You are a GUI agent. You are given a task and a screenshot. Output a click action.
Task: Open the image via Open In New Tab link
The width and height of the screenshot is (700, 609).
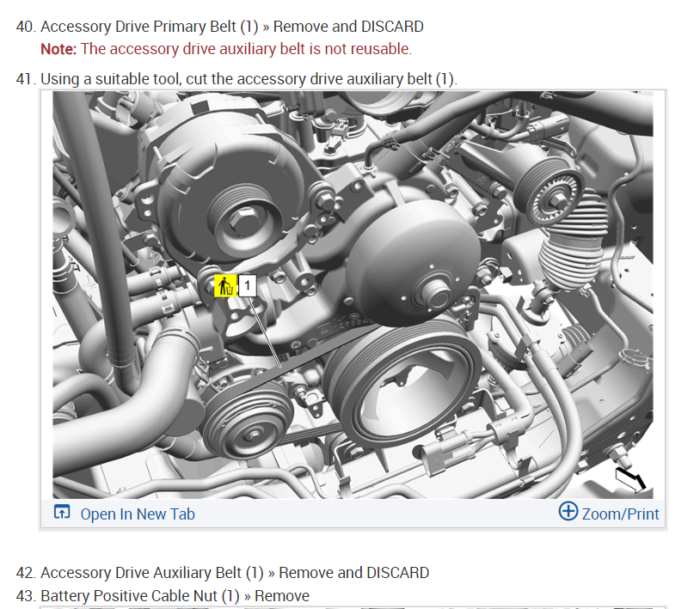[138, 514]
